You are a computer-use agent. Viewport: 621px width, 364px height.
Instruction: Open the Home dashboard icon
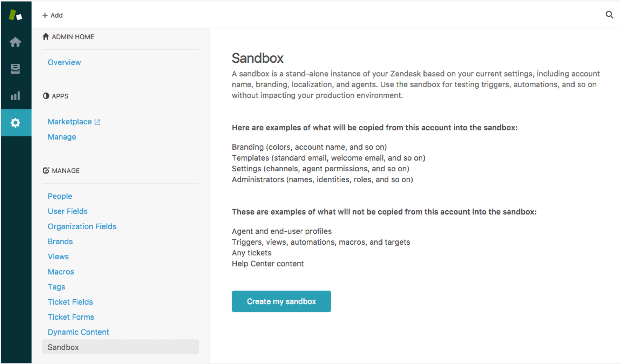point(15,42)
